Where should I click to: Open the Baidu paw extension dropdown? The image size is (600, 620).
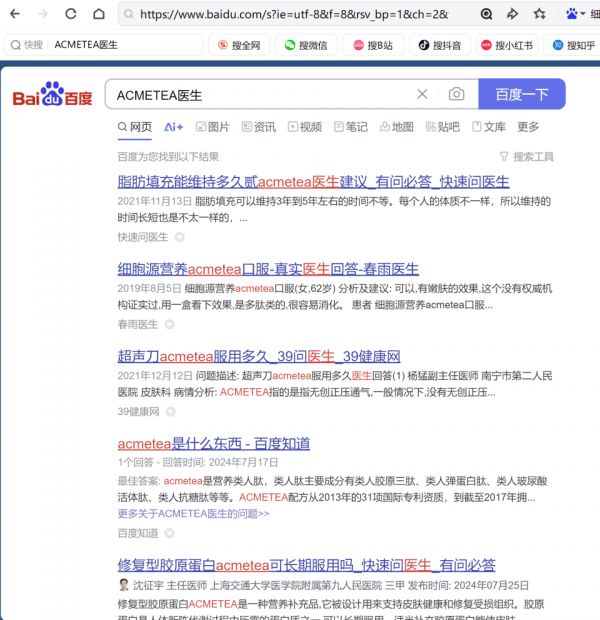pos(575,14)
